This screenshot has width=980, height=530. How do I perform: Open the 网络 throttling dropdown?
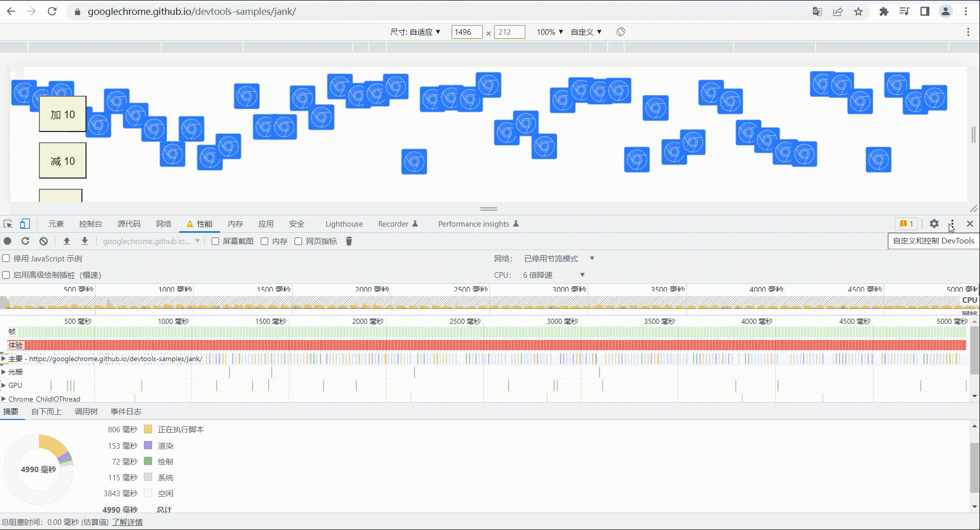click(x=559, y=258)
